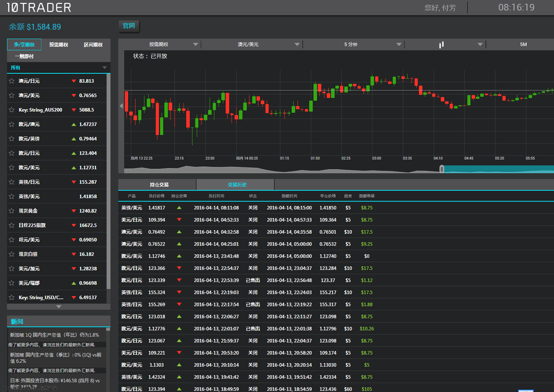The width and height of the screenshot is (554, 392).
Task: Click green up arrow beside 123.404
Action: tap(74, 153)
